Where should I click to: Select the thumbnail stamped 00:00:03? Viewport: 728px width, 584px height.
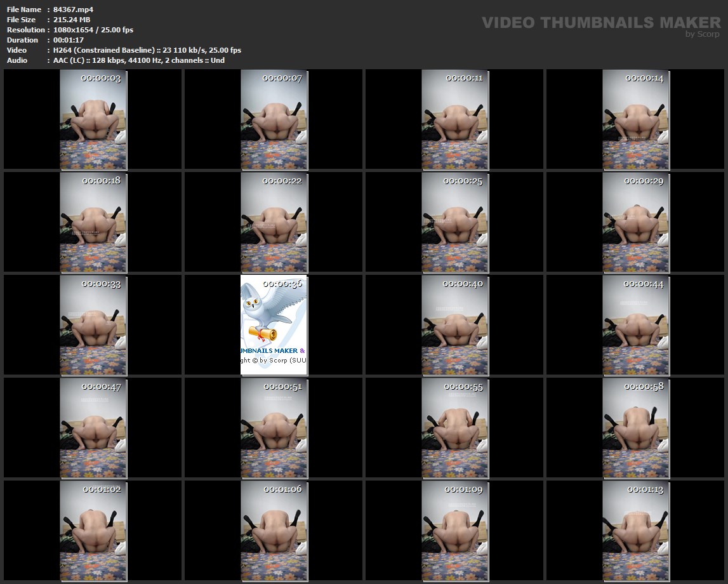pos(93,120)
